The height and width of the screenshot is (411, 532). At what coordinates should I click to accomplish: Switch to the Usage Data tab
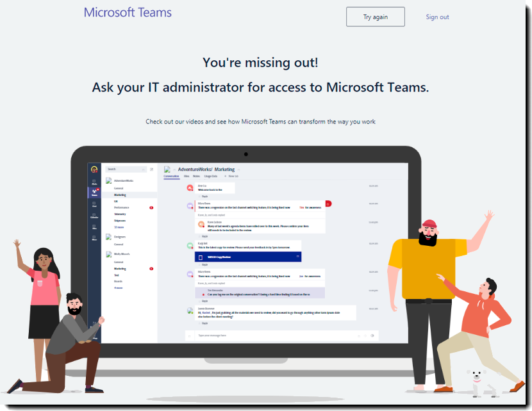click(210, 176)
